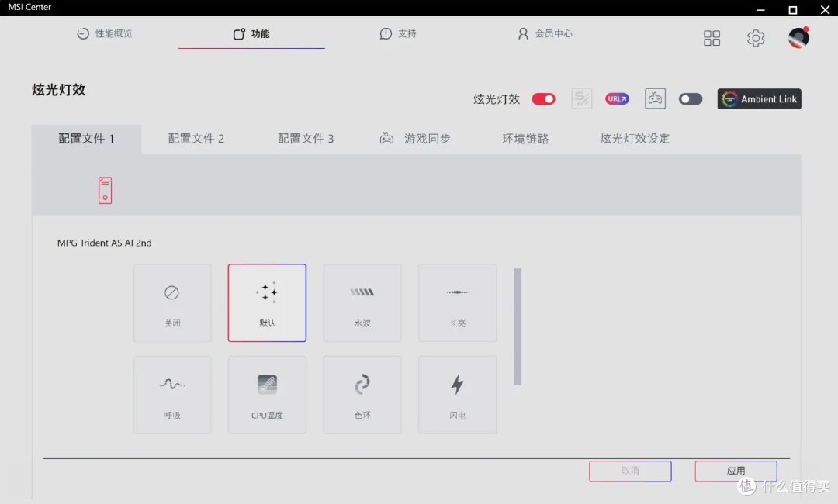Screen dimensions: 838x504
Task: Go to 功能 in the top navigation
Action: coord(251,33)
